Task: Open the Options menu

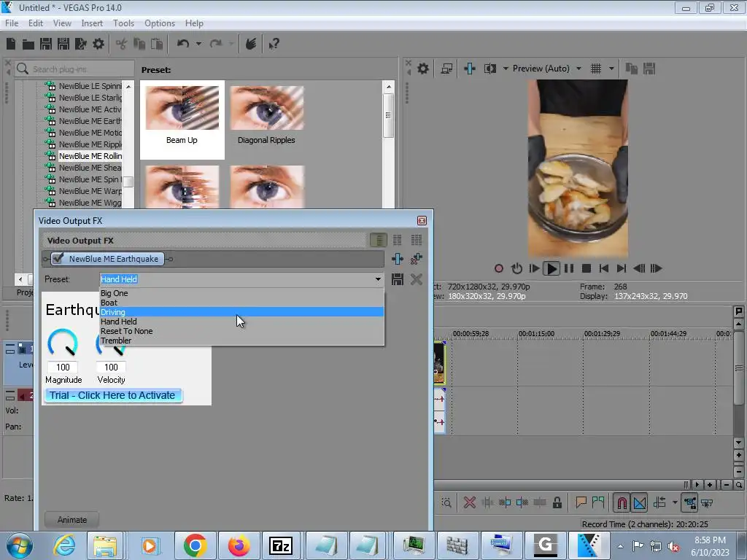Action: [x=160, y=23]
